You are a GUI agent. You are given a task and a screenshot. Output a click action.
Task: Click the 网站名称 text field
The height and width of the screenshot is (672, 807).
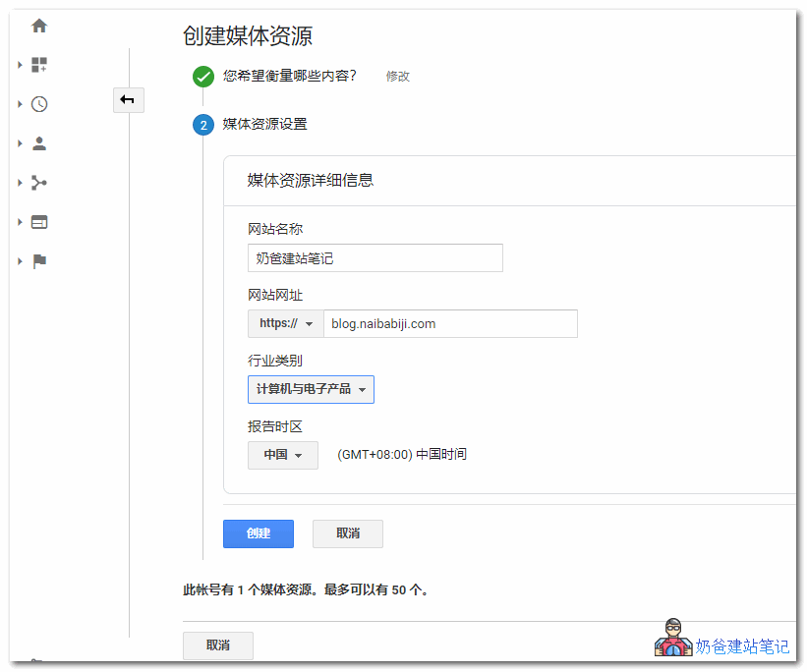pos(375,257)
